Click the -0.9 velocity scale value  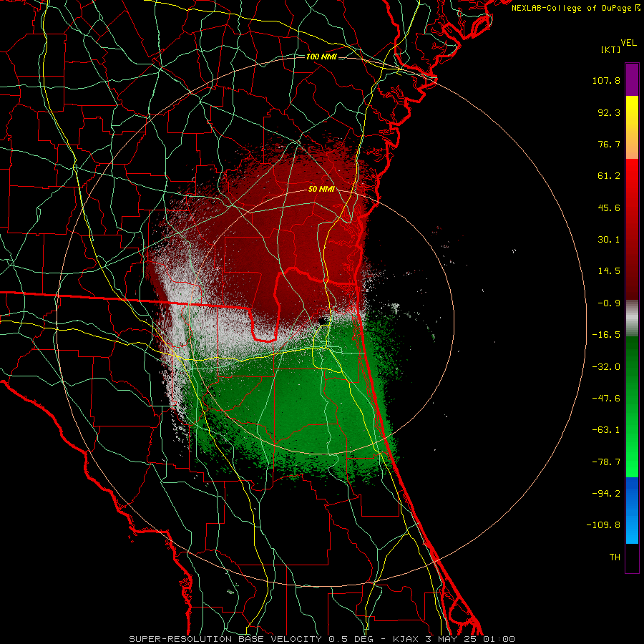(x=609, y=303)
